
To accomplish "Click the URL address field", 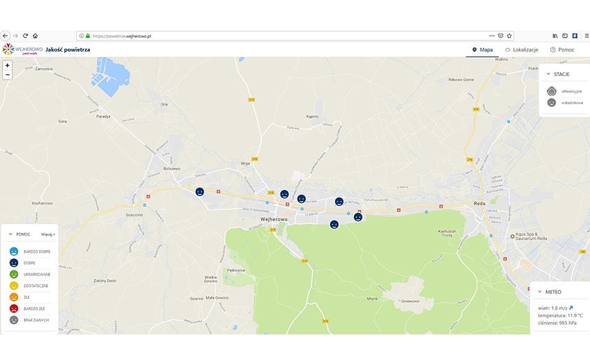I will (275, 36).
